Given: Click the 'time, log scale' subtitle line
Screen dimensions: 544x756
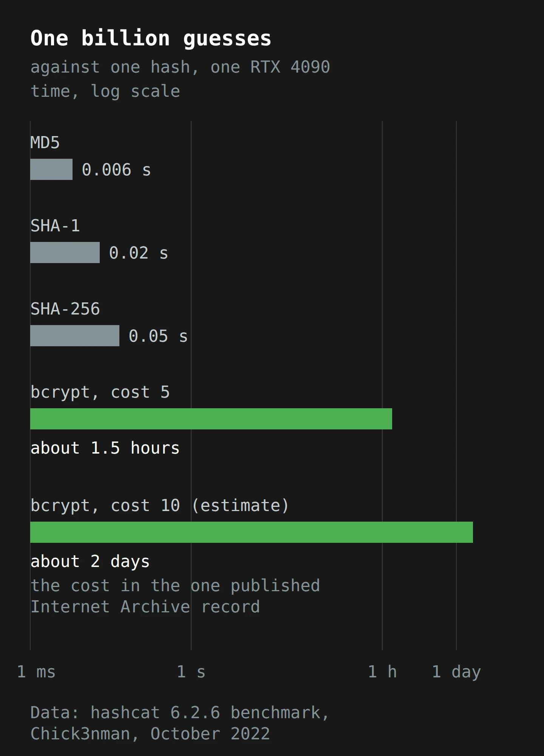Looking at the screenshot, I should [105, 91].
